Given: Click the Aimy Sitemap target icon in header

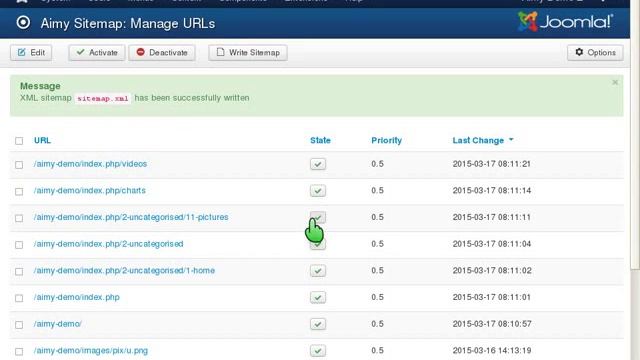Looking at the screenshot, I should (23, 22).
